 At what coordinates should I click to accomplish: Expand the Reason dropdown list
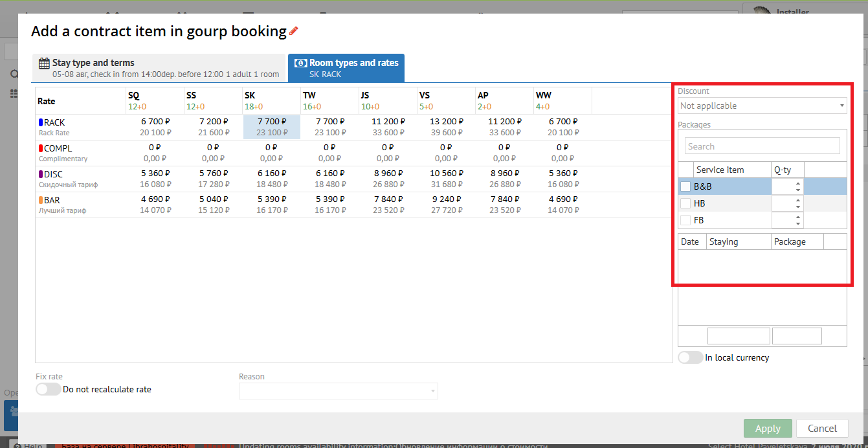click(x=338, y=390)
